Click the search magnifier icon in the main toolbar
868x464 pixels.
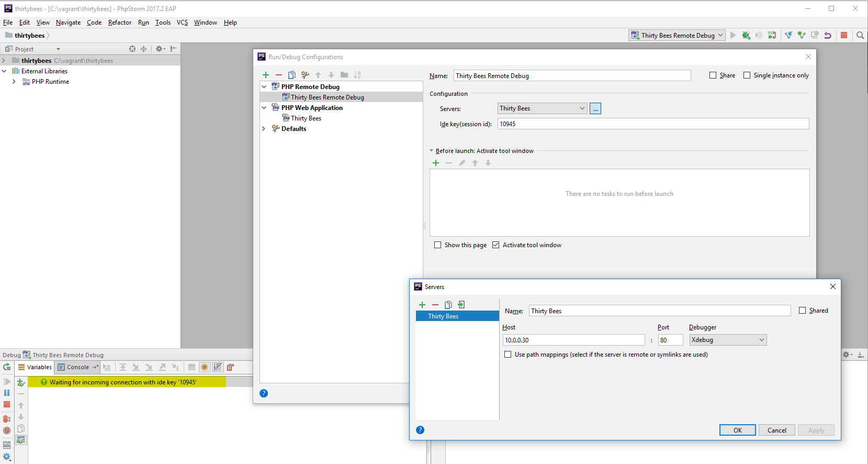(860, 35)
